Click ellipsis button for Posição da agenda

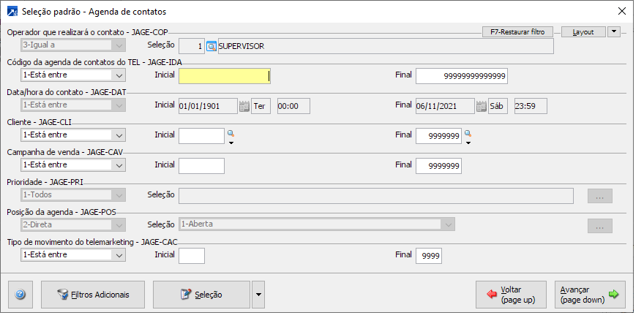(x=599, y=226)
